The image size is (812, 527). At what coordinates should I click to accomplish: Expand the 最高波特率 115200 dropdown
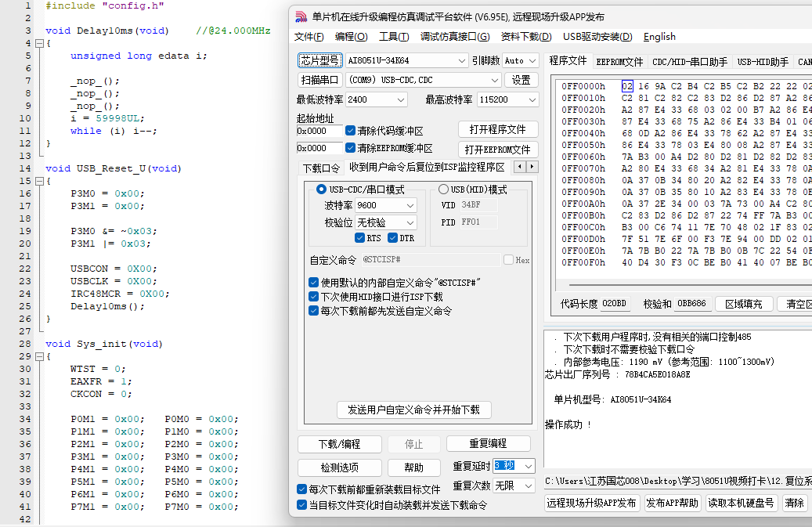(507, 99)
